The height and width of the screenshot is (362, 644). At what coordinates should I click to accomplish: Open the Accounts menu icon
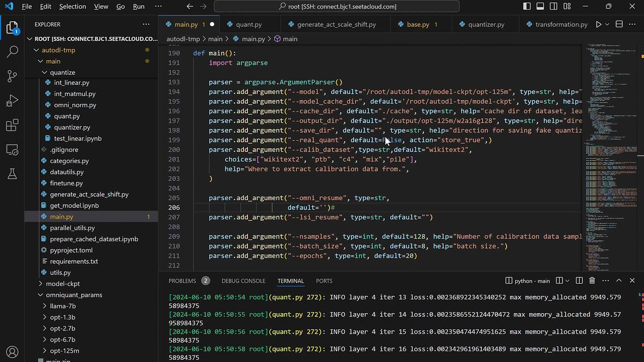click(x=12, y=352)
